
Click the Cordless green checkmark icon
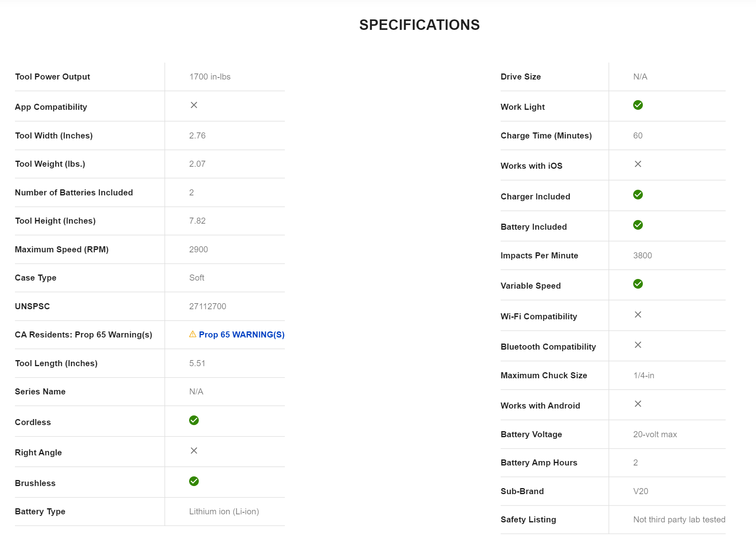coord(194,420)
